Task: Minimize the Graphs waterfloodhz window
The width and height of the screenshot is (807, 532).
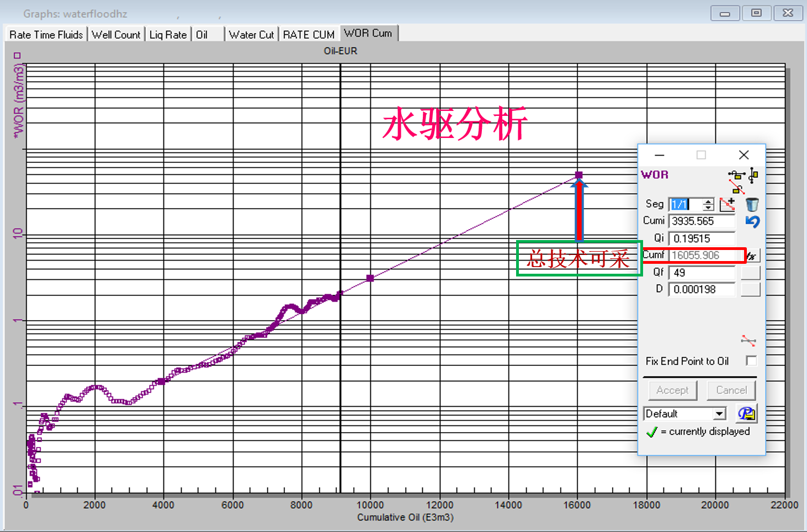Action: point(725,13)
